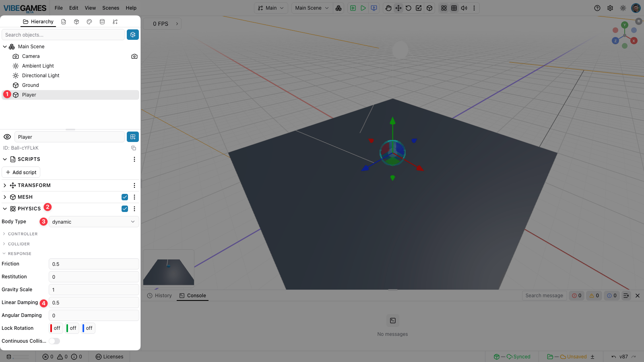Click the blue add object button

(133, 35)
